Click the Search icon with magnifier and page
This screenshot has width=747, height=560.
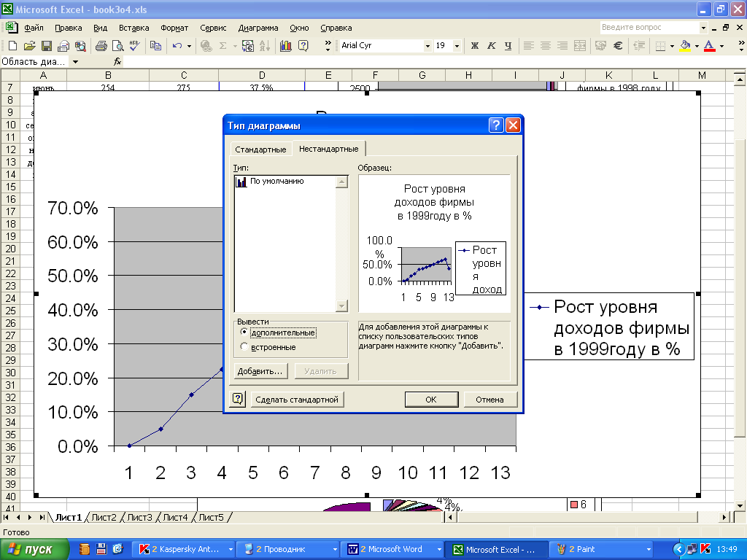click(80, 46)
